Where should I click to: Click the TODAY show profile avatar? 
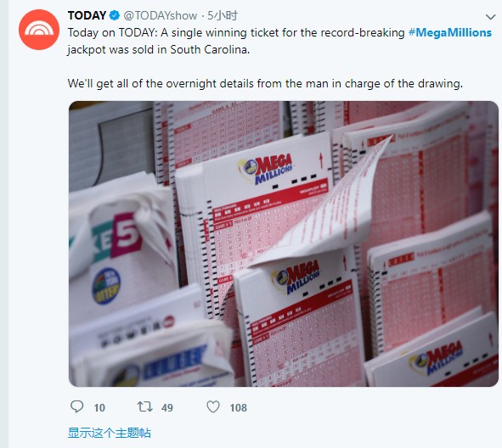click(39, 30)
